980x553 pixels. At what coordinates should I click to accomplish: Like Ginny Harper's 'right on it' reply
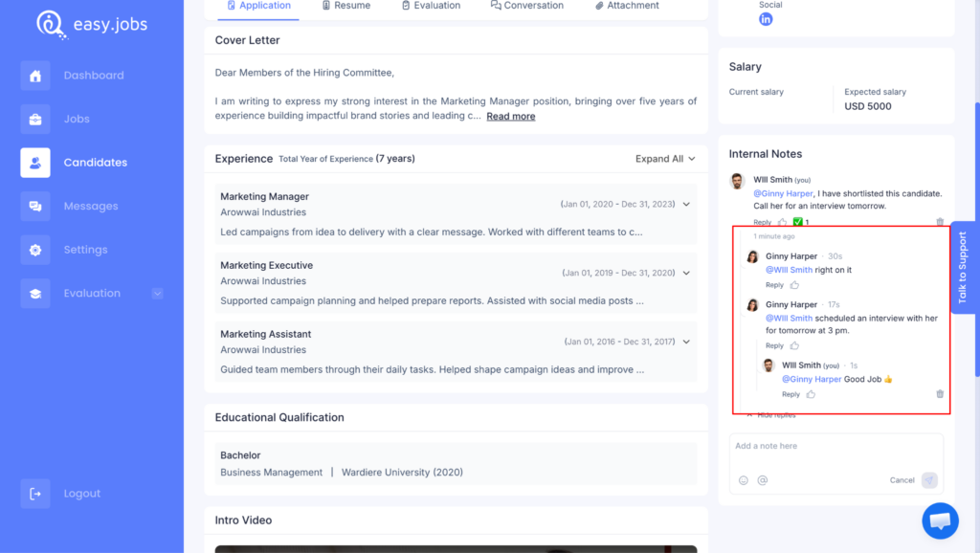click(x=794, y=285)
